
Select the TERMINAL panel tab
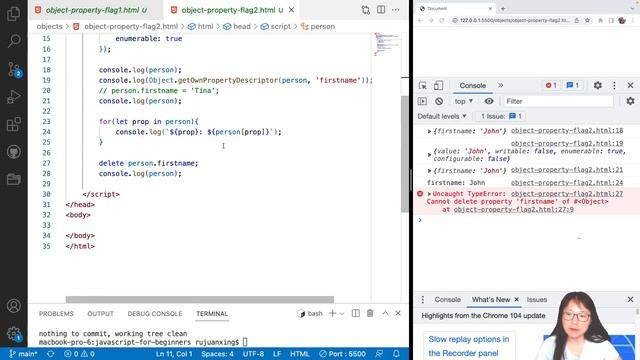212,313
